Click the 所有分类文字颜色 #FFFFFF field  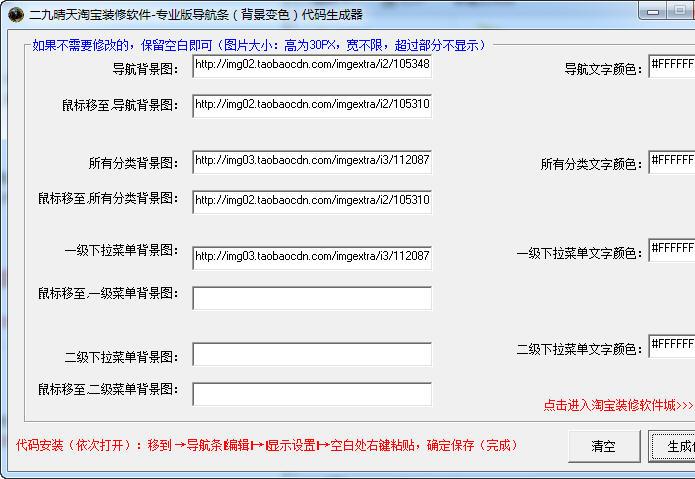[x=672, y=162]
